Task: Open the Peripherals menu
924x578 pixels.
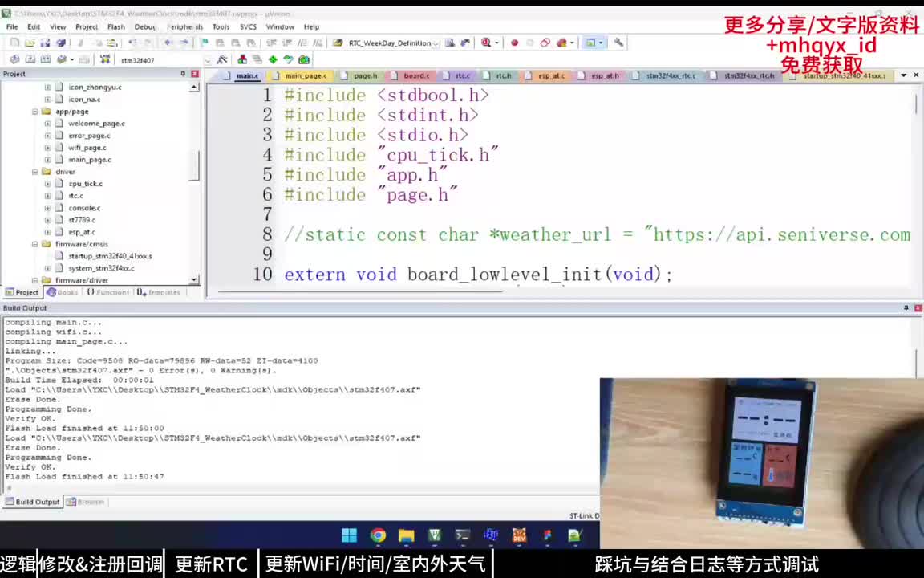Action: pos(184,27)
